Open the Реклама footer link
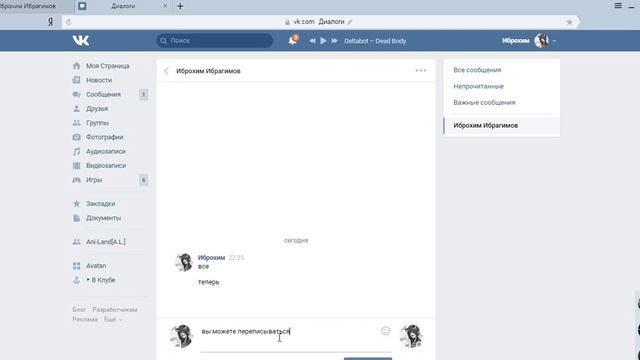640x360 pixels. (85, 320)
